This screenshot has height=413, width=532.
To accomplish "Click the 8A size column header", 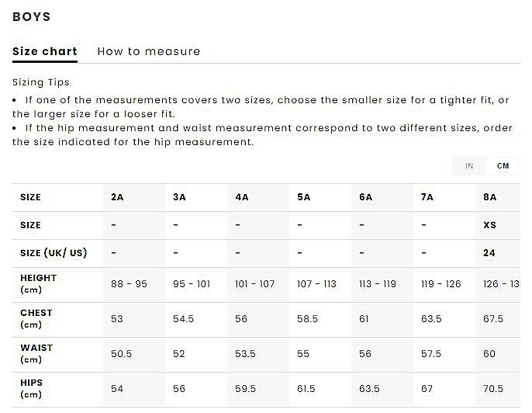I will coord(489,198).
